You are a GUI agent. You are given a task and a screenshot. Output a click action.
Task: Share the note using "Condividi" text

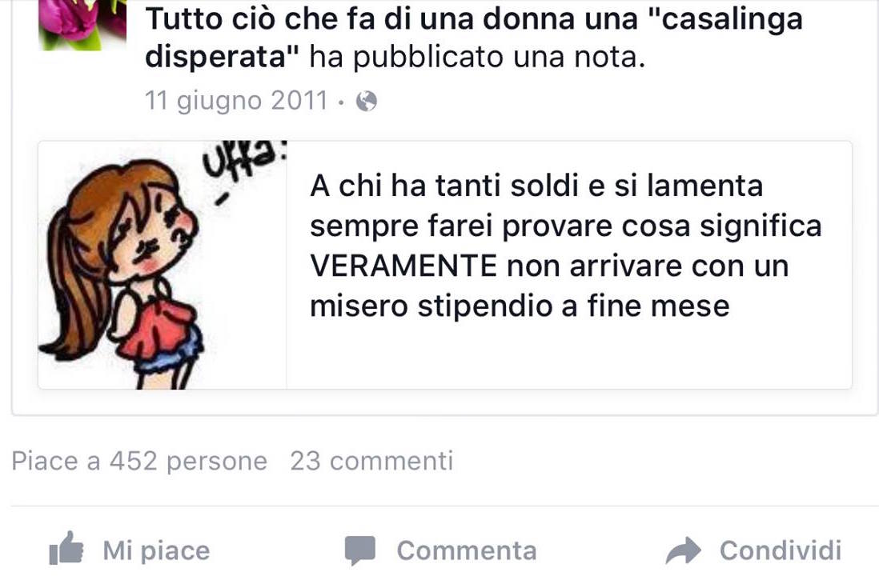coord(781,550)
